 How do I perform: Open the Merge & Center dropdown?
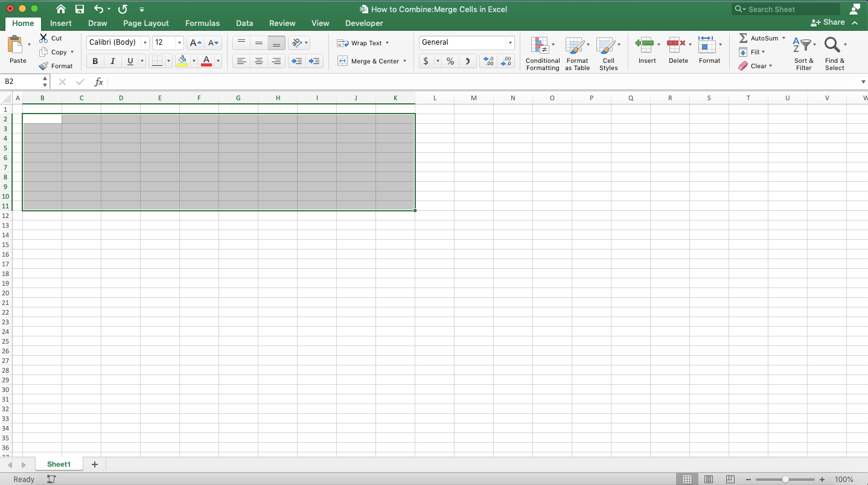pos(405,60)
